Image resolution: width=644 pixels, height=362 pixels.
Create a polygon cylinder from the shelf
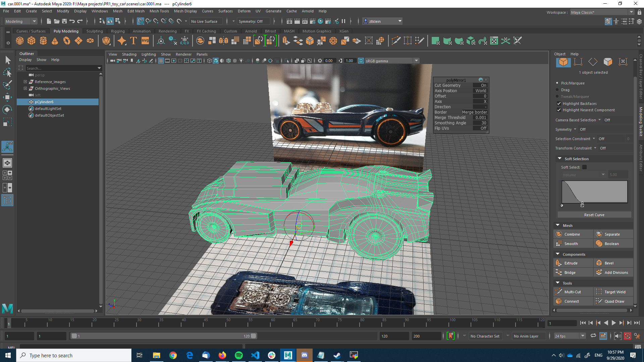[43, 40]
